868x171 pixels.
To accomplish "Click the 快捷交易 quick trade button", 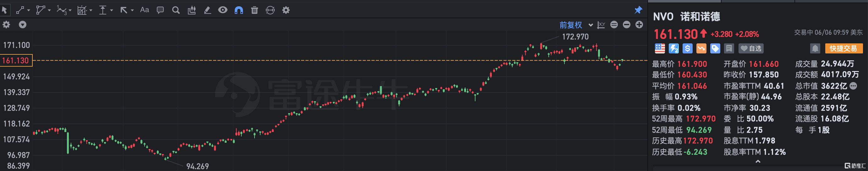I will click(x=844, y=49).
